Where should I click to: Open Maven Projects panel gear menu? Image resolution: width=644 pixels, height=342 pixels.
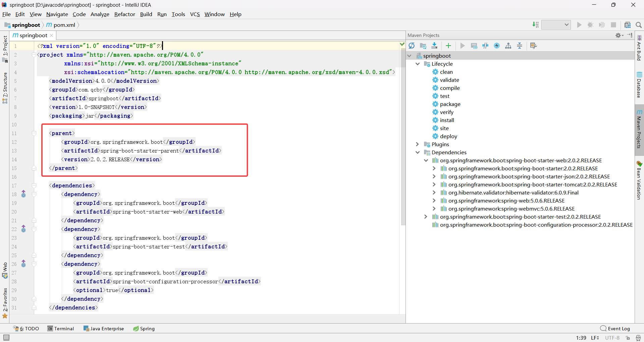click(x=619, y=35)
